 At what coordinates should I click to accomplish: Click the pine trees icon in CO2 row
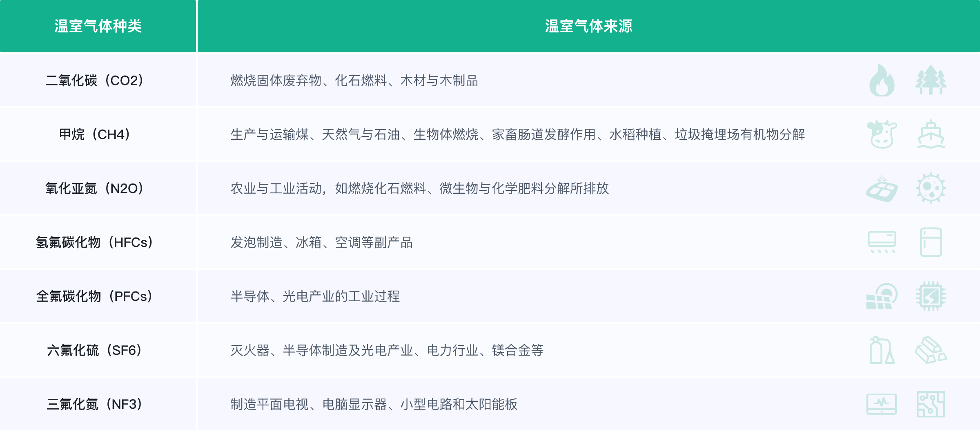pyautogui.click(x=931, y=80)
